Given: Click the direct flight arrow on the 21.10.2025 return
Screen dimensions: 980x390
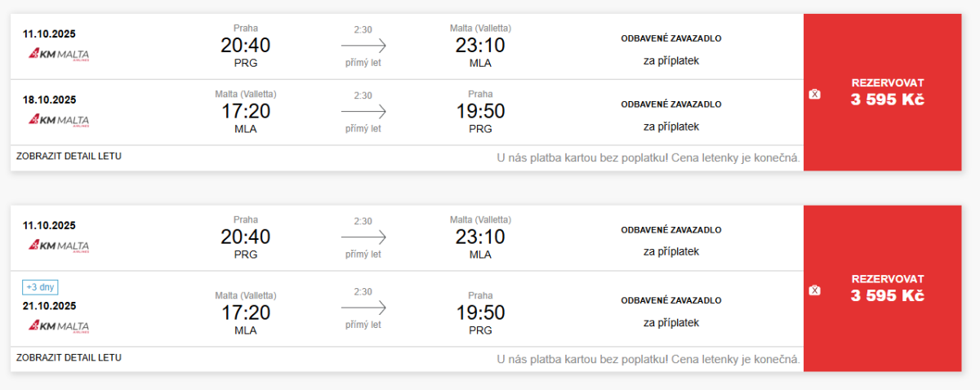Looking at the screenshot, I should tap(363, 307).
